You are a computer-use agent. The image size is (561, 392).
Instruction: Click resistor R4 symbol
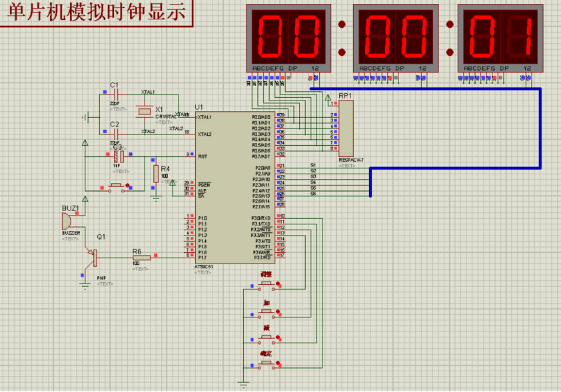(156, 174)
